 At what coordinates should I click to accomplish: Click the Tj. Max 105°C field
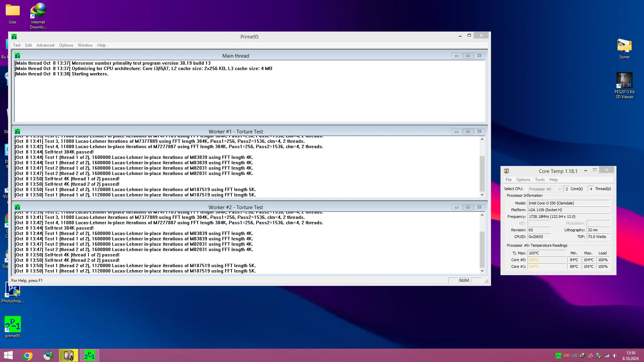coord(547,253)
